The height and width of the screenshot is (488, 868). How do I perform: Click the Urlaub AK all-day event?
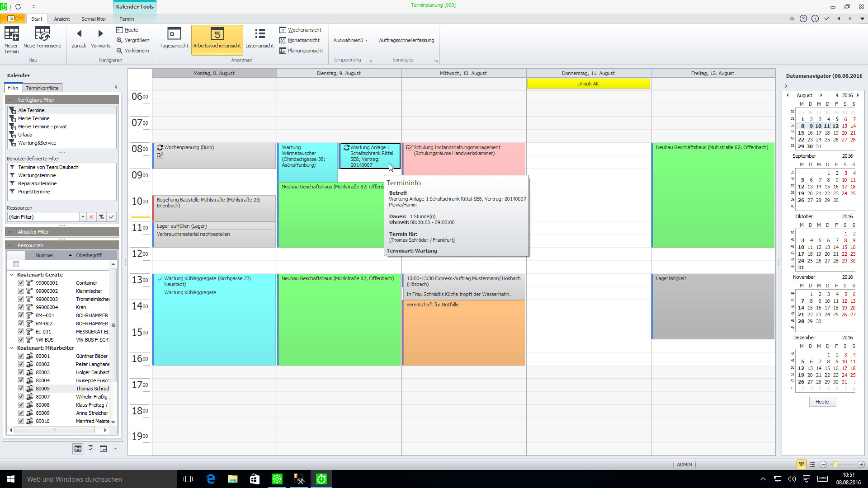588,84
